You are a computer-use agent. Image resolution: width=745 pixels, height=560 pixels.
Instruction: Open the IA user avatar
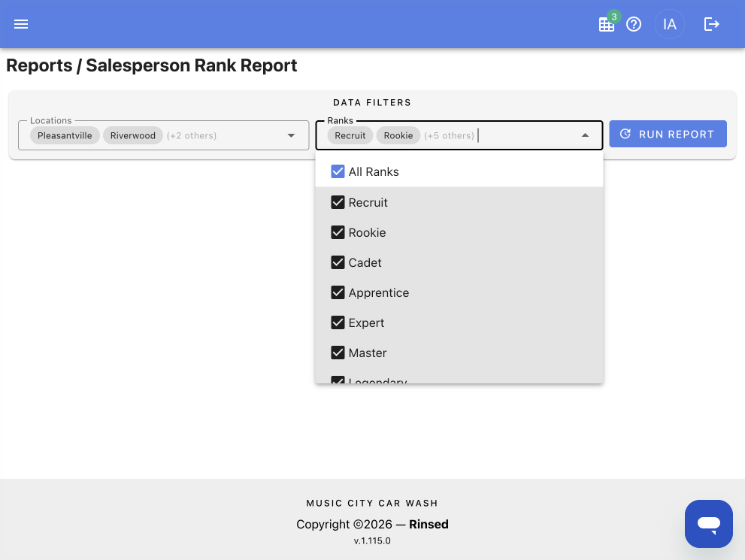[670, 24]
